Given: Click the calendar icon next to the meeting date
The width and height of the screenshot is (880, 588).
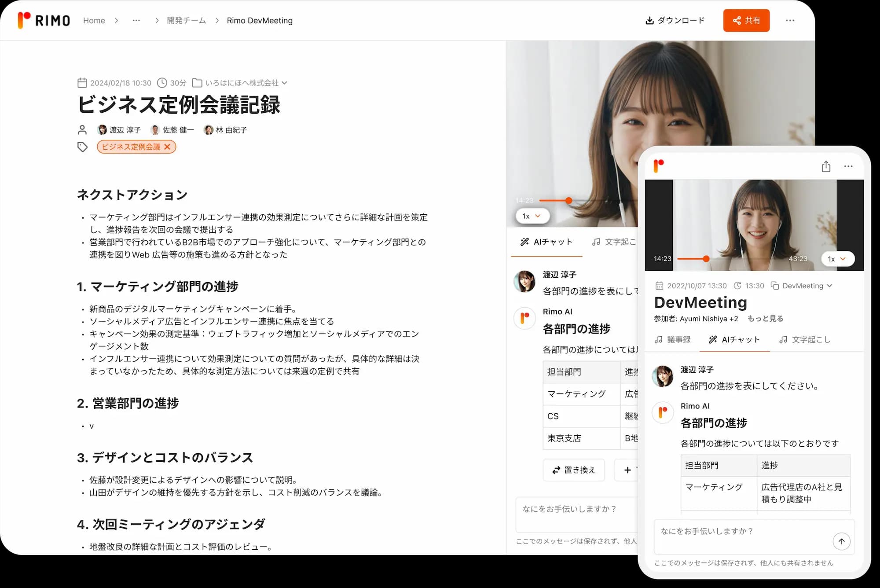Looking at the screenshot, I should point(82,82).
